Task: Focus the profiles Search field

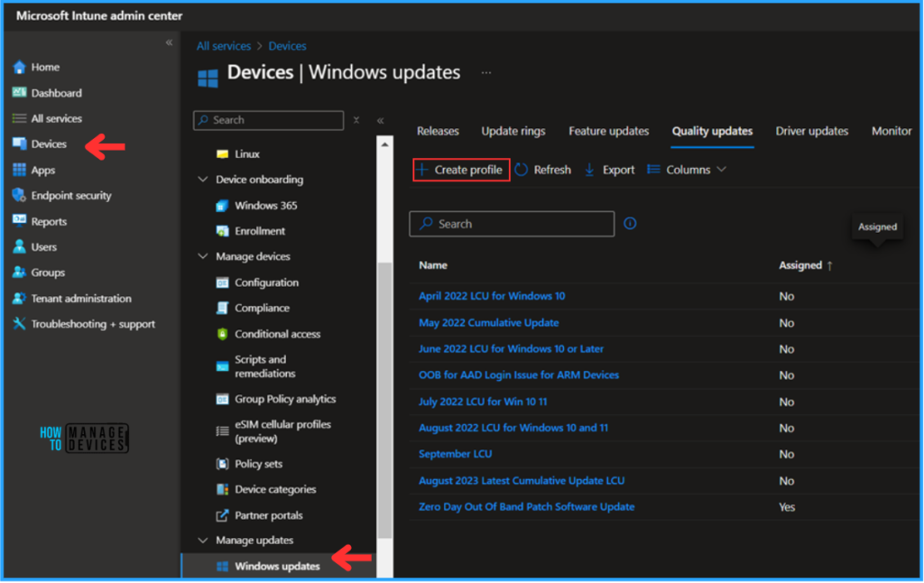Action: [512, 224]
